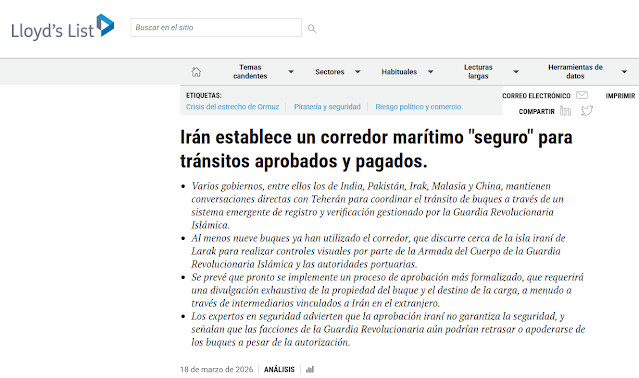Follow the 'Crisis del estrecho de Ormuz' tag
The width and height of the screenshot is (639, 378).
coord(233,107)
